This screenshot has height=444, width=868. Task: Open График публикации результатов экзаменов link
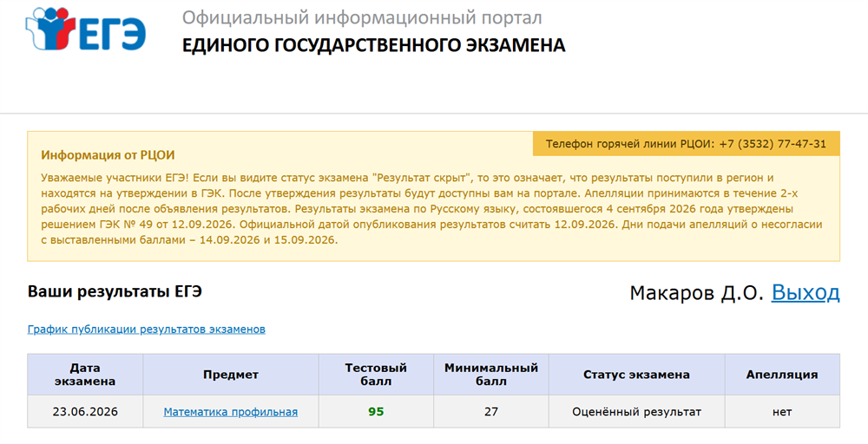pyautogui.click(x=146, y=329)
